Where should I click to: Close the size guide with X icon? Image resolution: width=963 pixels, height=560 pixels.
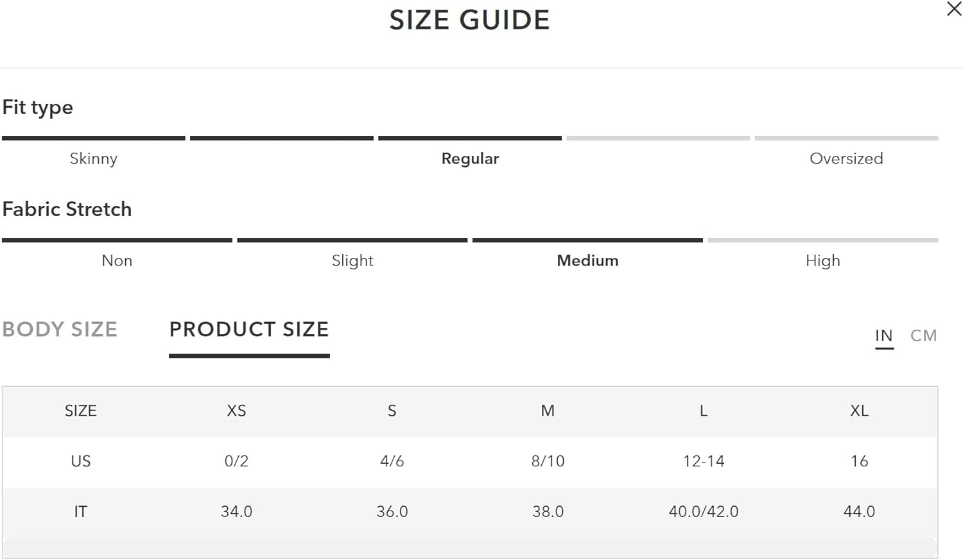pos(954,9)
